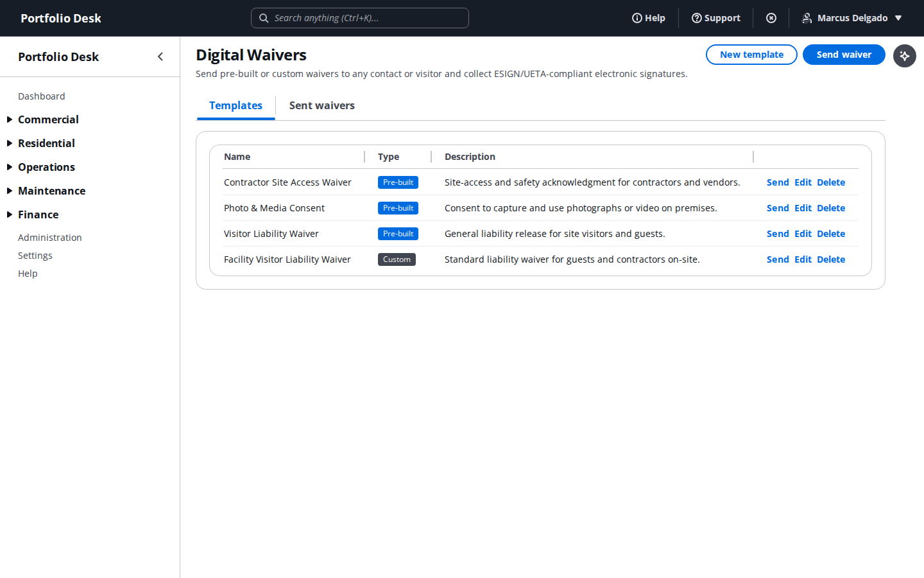The width and height of the screenshot is (924, 578).
Task: Delete the Photo & Media Consent template
Action: click(x=831, y=208)
